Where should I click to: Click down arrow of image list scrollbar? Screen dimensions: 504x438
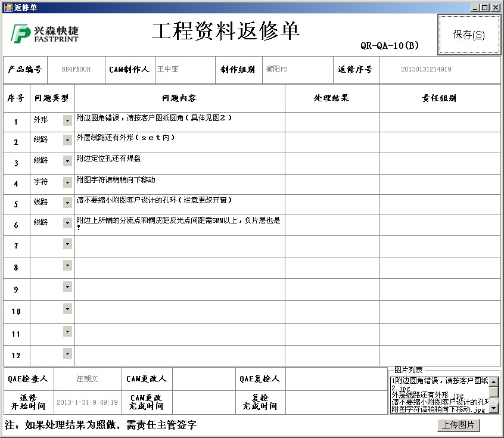pyautogui.click(x=494, y=408)
